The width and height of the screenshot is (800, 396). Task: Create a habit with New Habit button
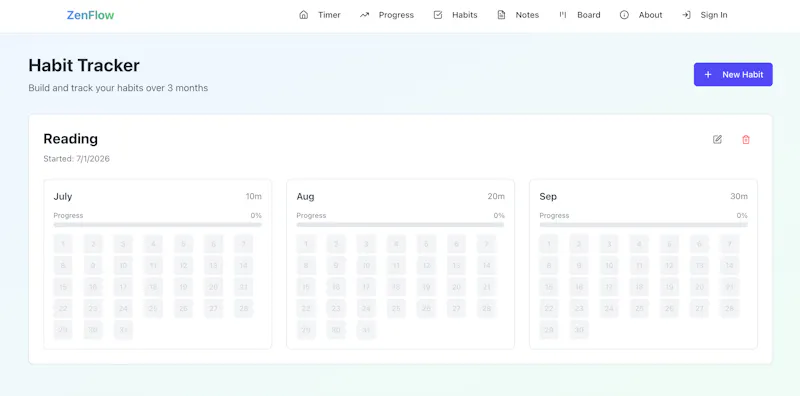click(x=733, y=75)
